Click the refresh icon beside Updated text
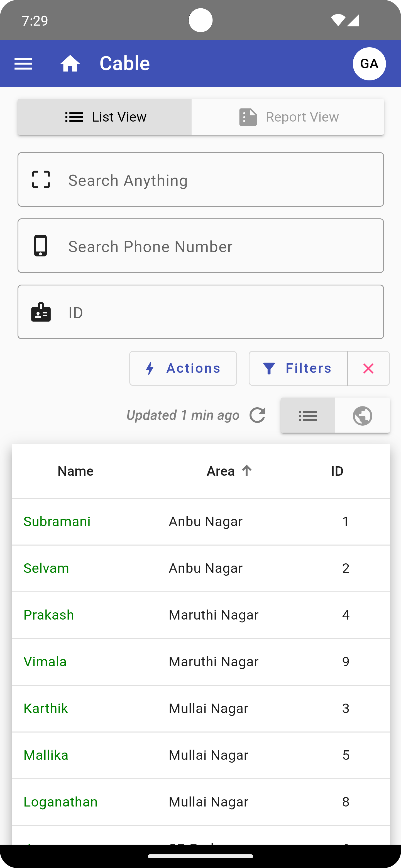401x868 pixels. coord(257,415)
